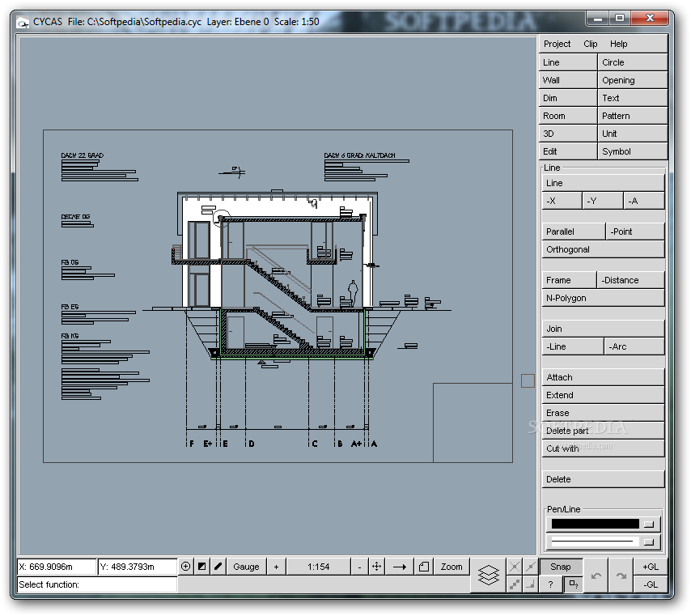This screenshot has height=616, width=691.
Task: Select the Symbol tool category
Action: (633, 151)
